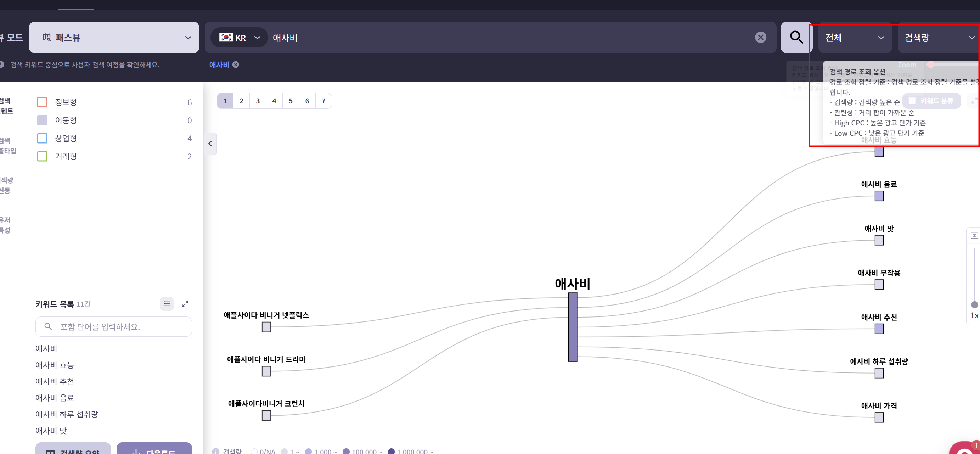Collapse the left sidebar panel

210,144
